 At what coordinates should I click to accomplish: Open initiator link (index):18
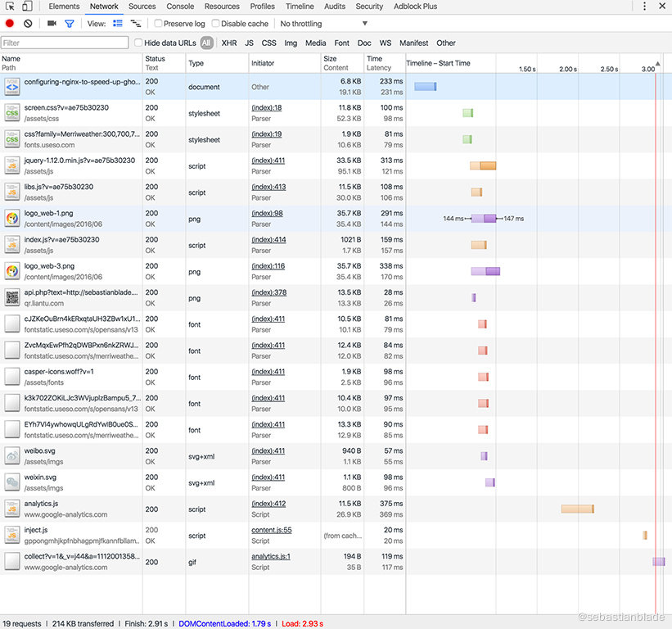tap(267, 107)
